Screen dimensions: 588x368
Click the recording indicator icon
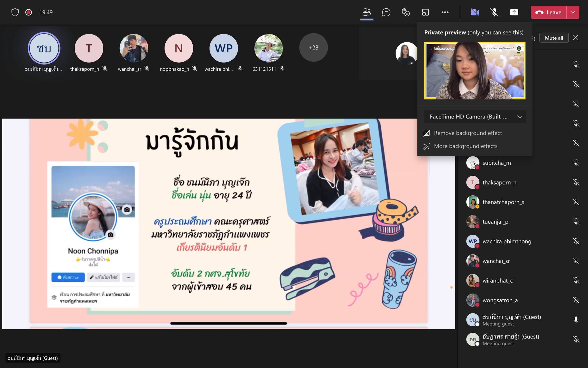pyautogui.click(x=28, y=12)
